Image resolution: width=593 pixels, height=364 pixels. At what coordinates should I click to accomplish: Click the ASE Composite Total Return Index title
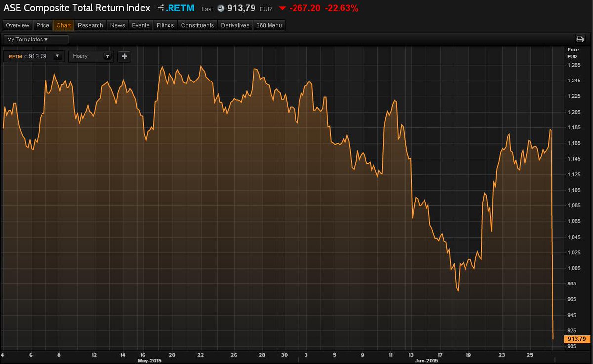click(x=77, y=8)
